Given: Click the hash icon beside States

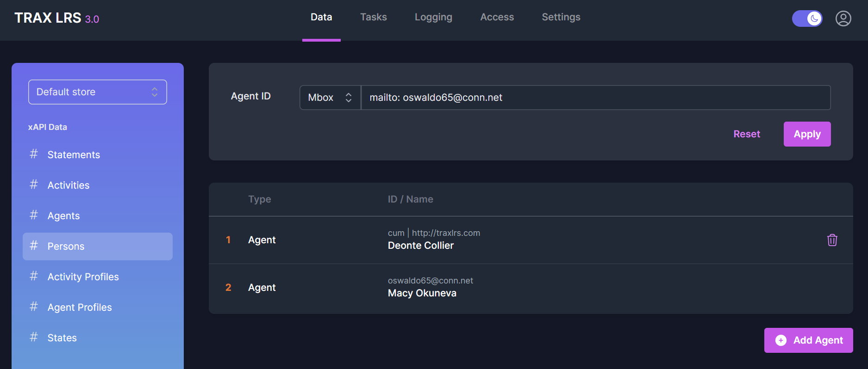Looking at the screenshot, I should point(34,337).
